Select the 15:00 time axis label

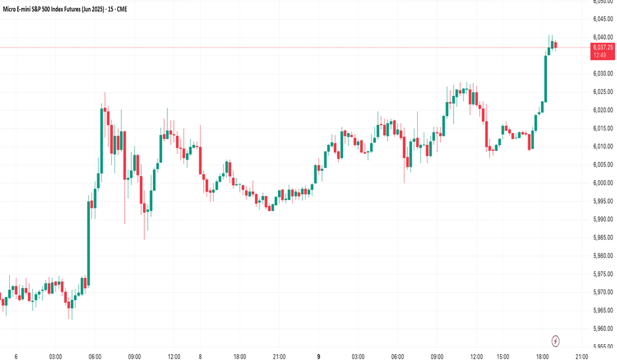click(502, 357)
